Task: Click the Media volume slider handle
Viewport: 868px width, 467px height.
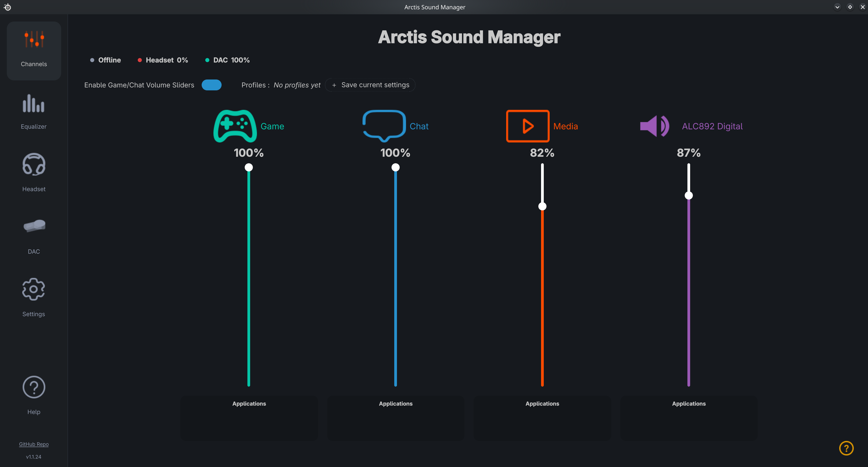Action: click(542, 206)
